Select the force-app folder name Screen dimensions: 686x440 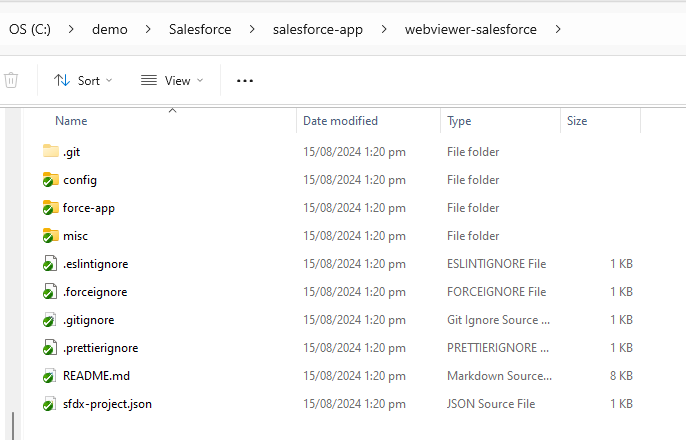click(x=89, y=208)
